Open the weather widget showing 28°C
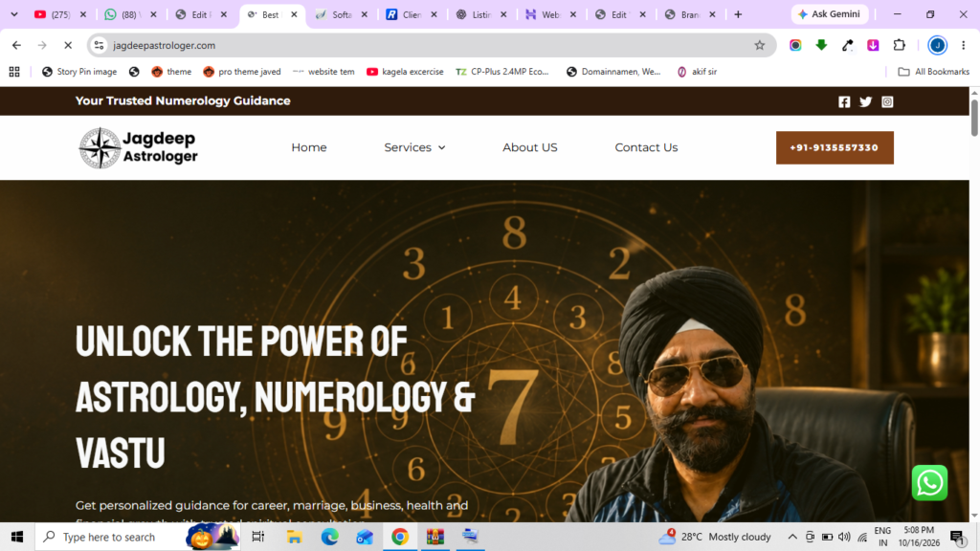This screenshot has width=980, height=551. coord(714,537)
